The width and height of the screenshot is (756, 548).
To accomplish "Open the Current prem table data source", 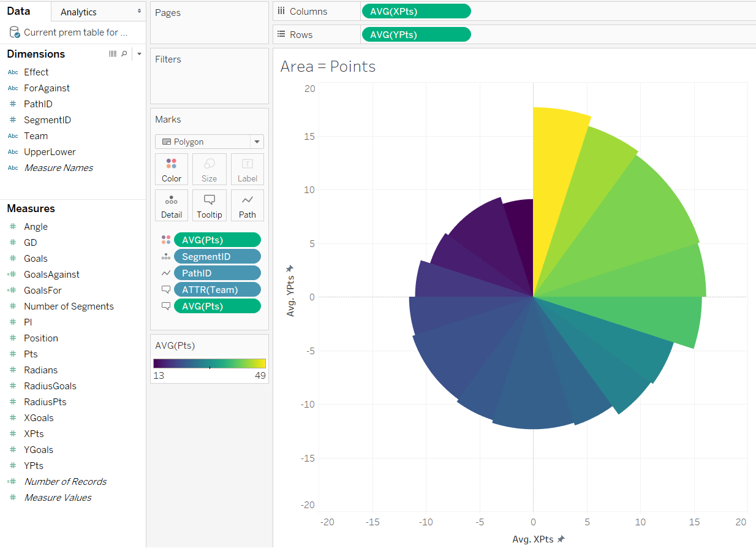I will coord(69,32).
